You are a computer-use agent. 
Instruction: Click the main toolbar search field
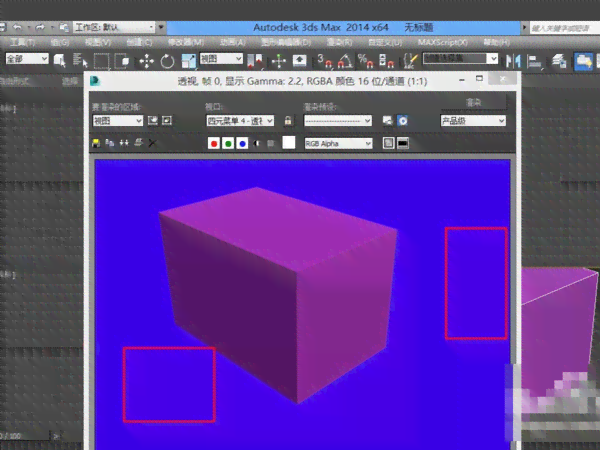point(564,28)
